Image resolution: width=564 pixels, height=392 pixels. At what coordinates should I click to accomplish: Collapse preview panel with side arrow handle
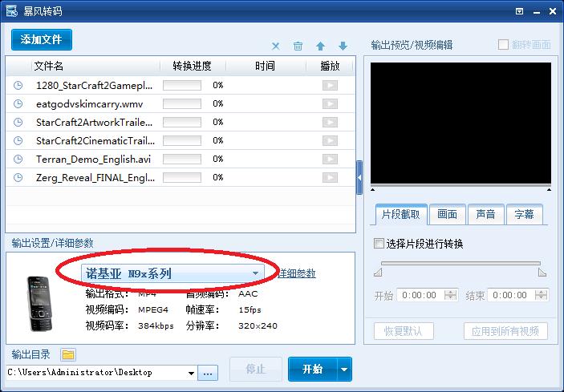pyautogui.click(x=359, y=177)
